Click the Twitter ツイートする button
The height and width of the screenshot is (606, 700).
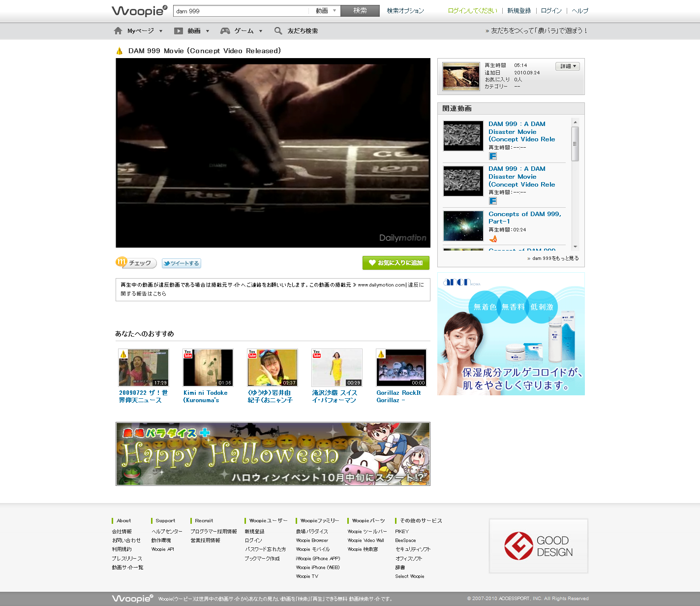click(x=182, y=263)
